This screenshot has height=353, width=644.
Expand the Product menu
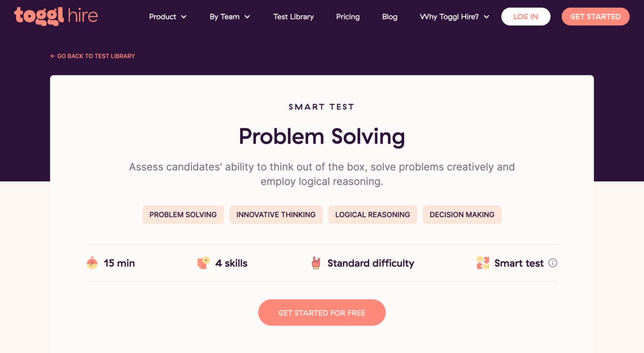point(168,16)
